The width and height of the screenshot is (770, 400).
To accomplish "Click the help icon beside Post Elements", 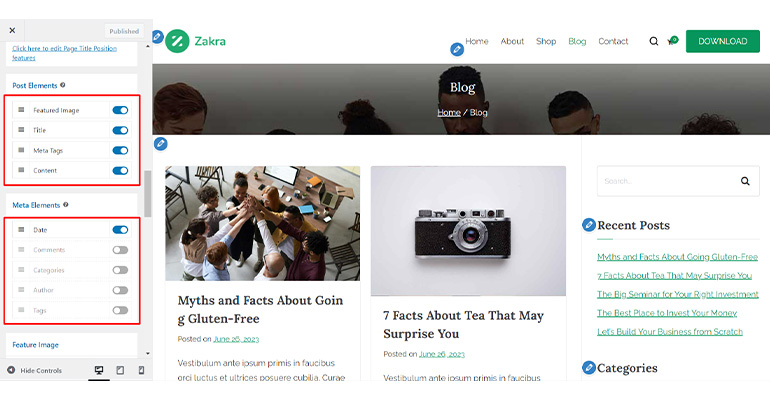I will (x=63, y=85).
